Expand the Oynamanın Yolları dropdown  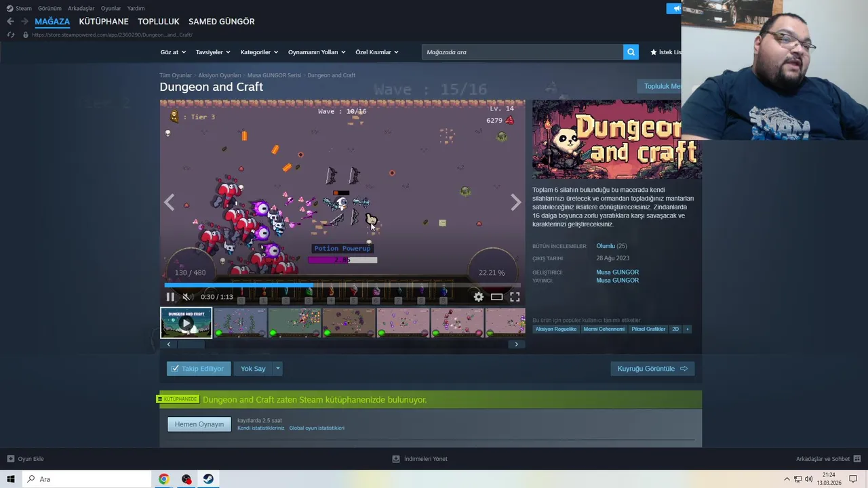[317, 52]
